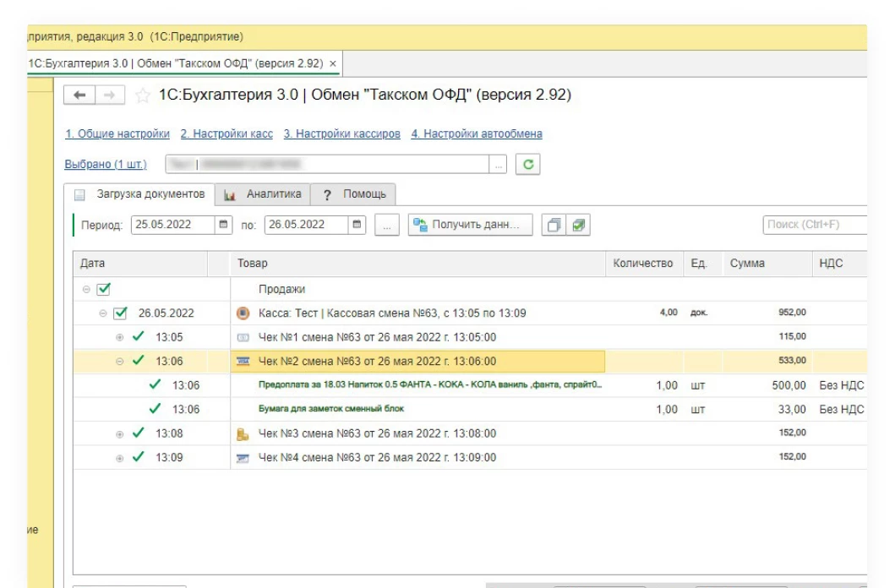Add page to favorites with star icon
The image size is (895, 588).
(143, 95)
